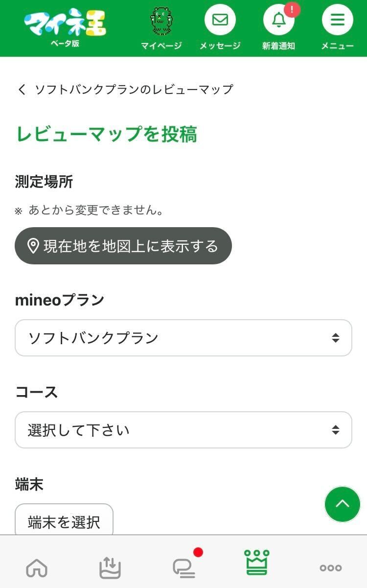The height and width of the screenshot is (588, 367).
Task: Click the location pin icon in the button
Action: (33, 246)
